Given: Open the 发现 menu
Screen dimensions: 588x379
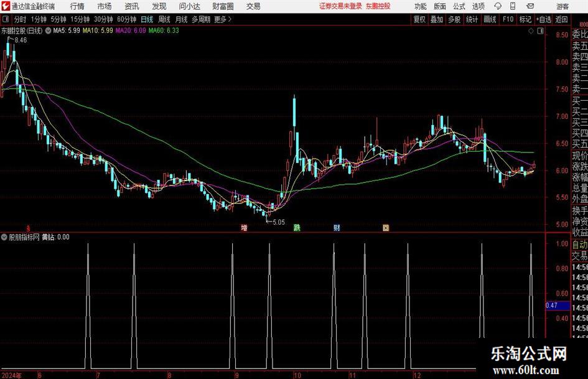Looking at the screenshot, I should point(159,6).
